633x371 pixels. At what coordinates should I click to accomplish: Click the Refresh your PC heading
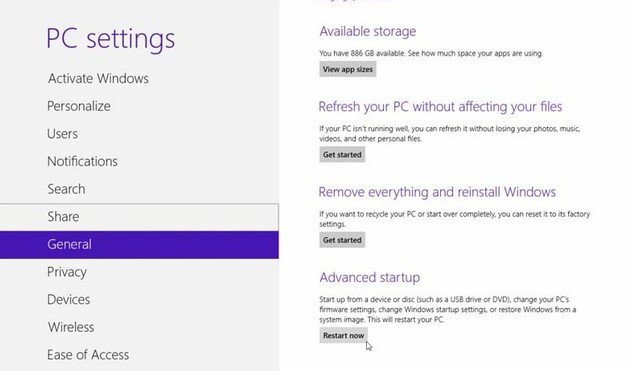pos(440,107)
